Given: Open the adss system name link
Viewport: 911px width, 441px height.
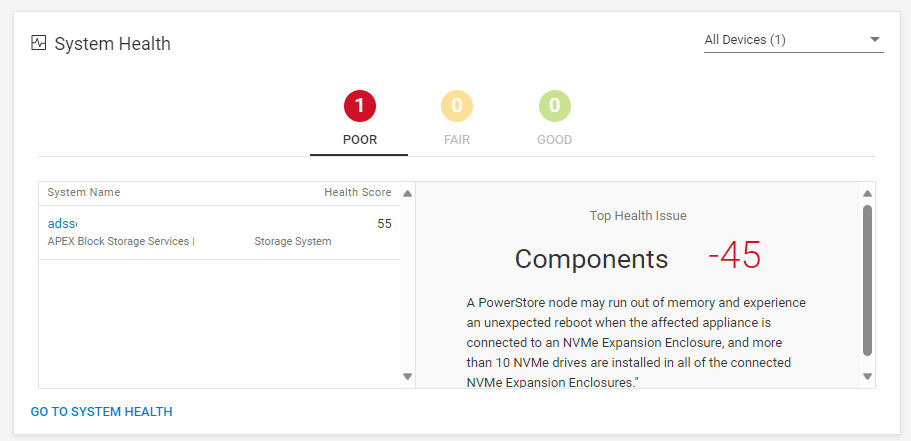Looking at the screenshot, I should pos(62,224).
